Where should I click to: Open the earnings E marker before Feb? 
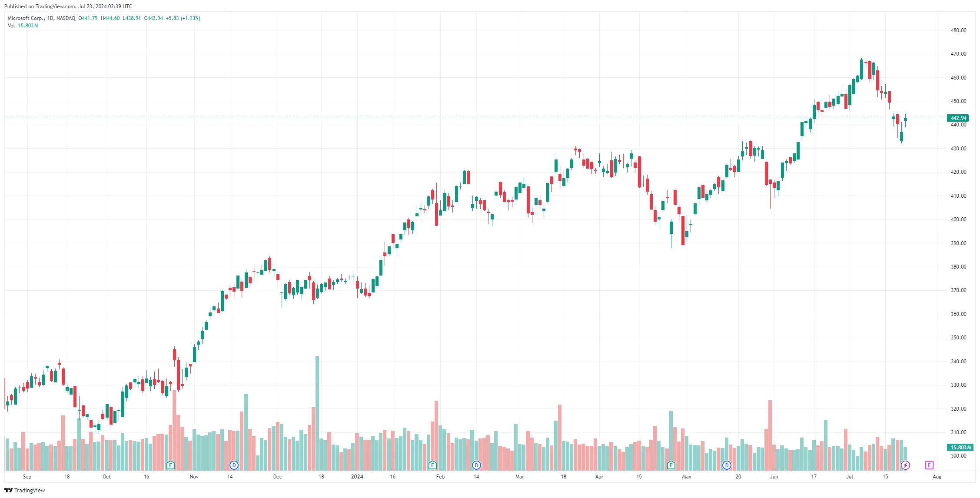pos(432,465)
